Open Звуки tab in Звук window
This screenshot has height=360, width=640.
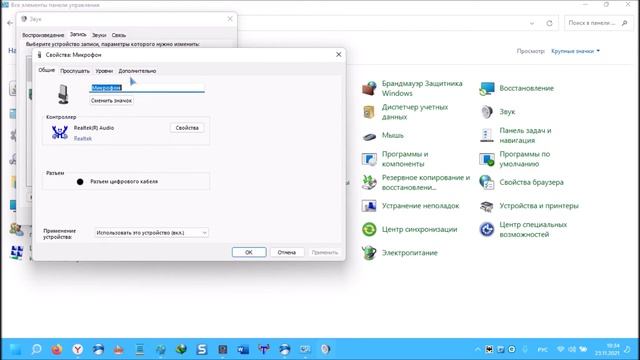tap(99, 35)
